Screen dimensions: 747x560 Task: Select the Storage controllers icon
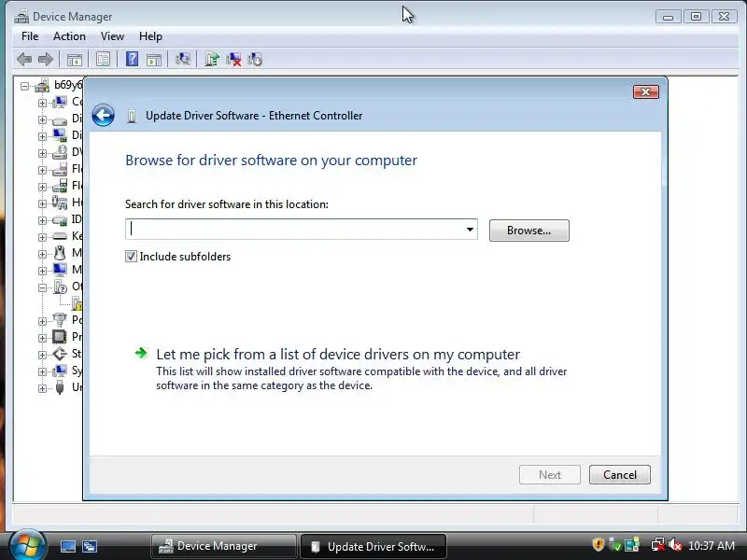tap(60, 354)
